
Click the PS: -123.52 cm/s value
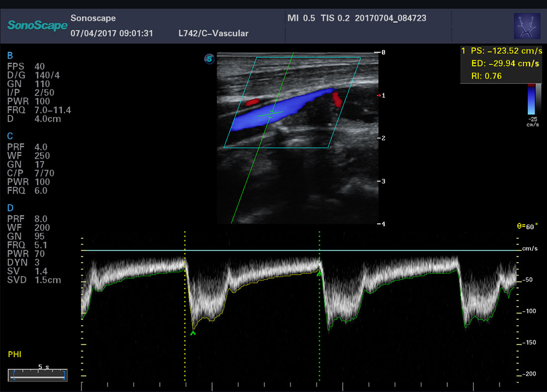(x=506, y=51)
